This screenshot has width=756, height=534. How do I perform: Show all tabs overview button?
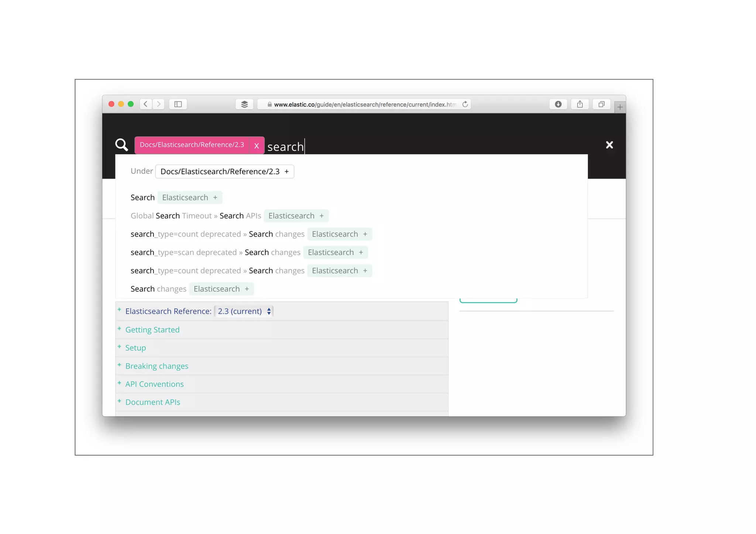[x=601, y=104]
